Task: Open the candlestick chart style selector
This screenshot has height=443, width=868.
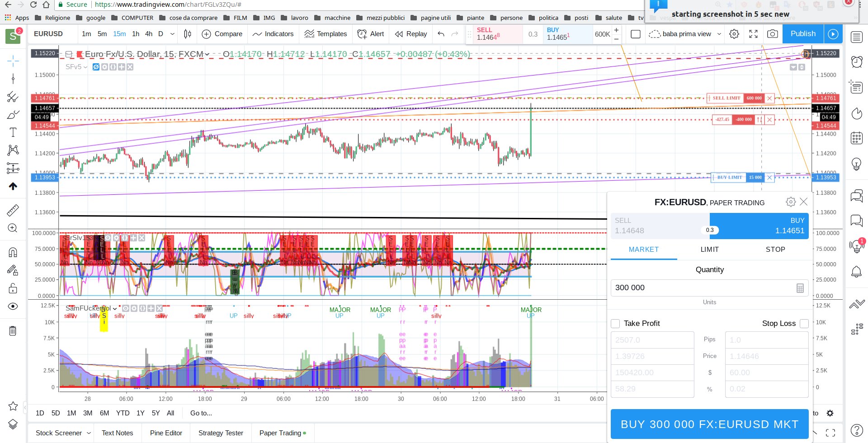Action: click(188, 34)
